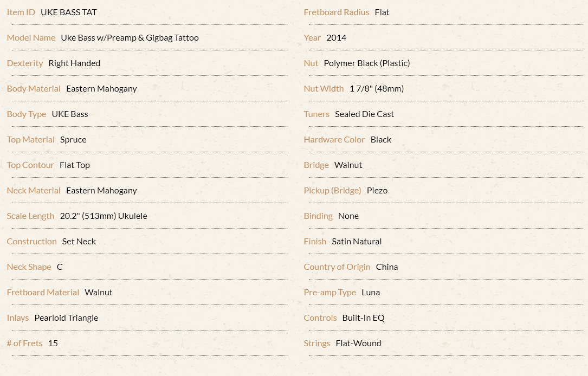Click the # of Frets label
This screenshot has height=376, width=588.
coord(25,343)
